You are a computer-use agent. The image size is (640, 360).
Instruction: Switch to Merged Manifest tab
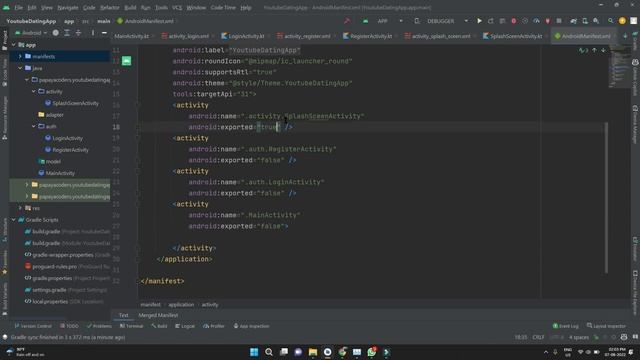tap(158, 315)
